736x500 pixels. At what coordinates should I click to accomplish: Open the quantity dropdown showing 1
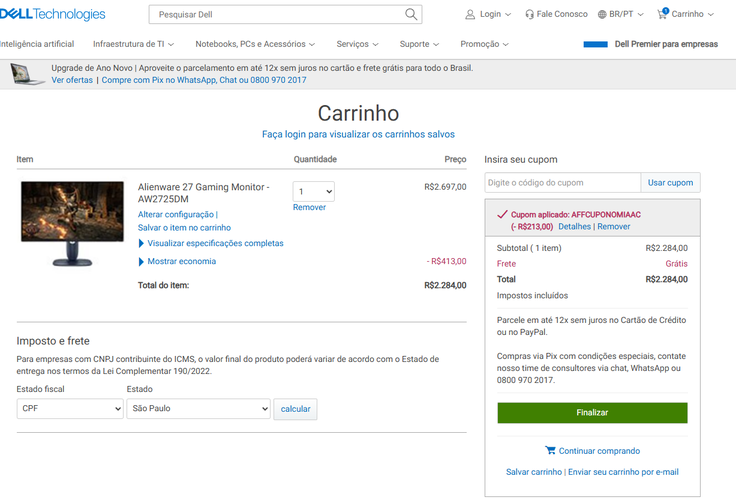click(x=314, y=192)
